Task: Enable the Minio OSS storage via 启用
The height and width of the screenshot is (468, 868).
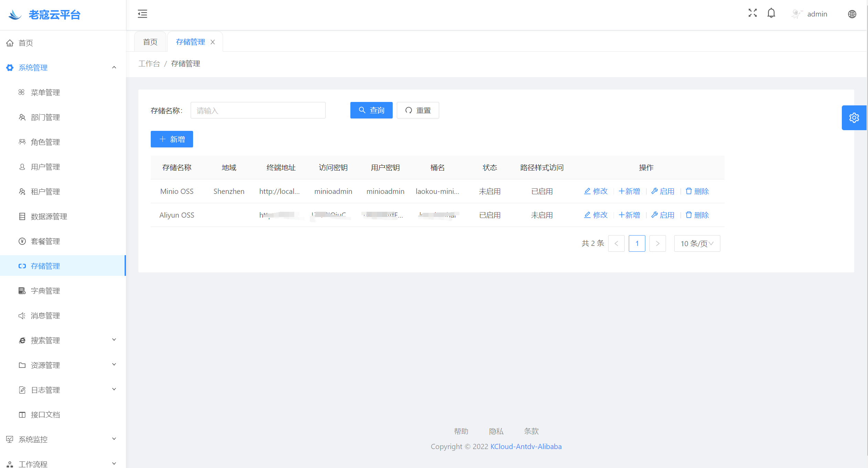Action: pos(663,191)
